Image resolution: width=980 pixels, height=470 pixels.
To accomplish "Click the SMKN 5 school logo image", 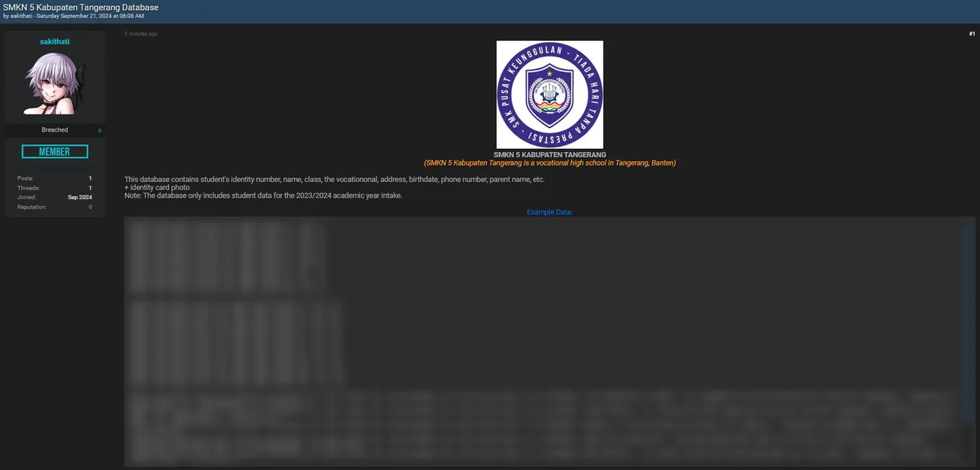I will 549,95.
